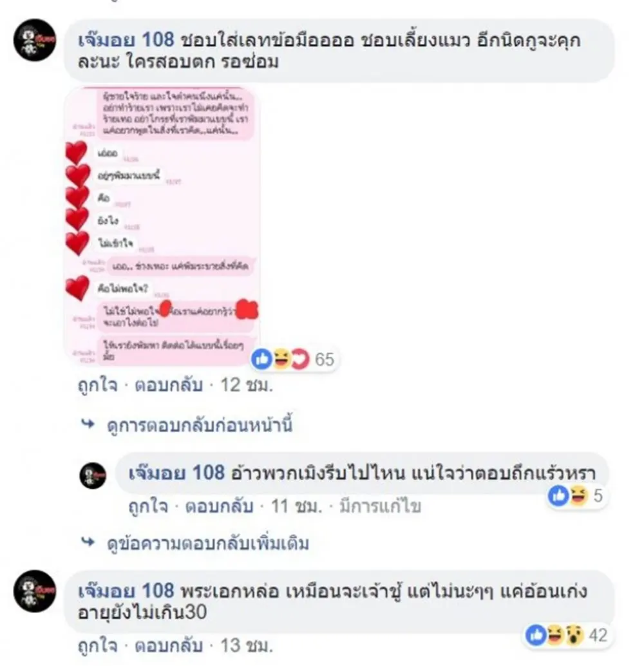Viewport: 644px width, 666px height.
Task: Reply to first comment with ตอบกลับ
Action: [x=169, y=385]
